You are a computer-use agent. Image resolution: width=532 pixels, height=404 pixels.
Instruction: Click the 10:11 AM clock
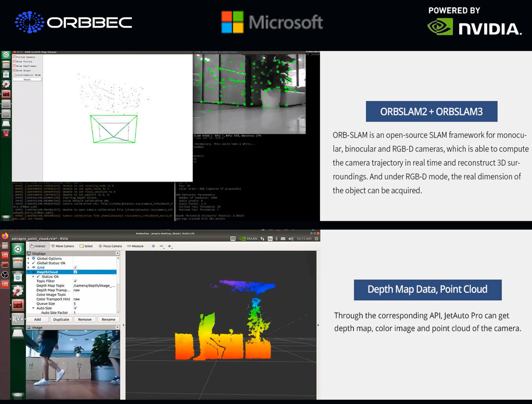pyautogui.click(x=303, y=238)
